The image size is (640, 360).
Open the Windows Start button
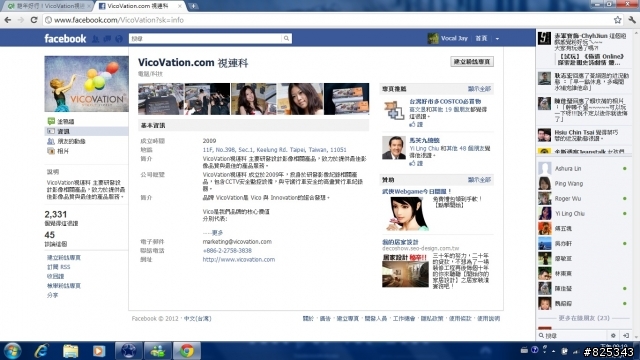pos(12,351)
